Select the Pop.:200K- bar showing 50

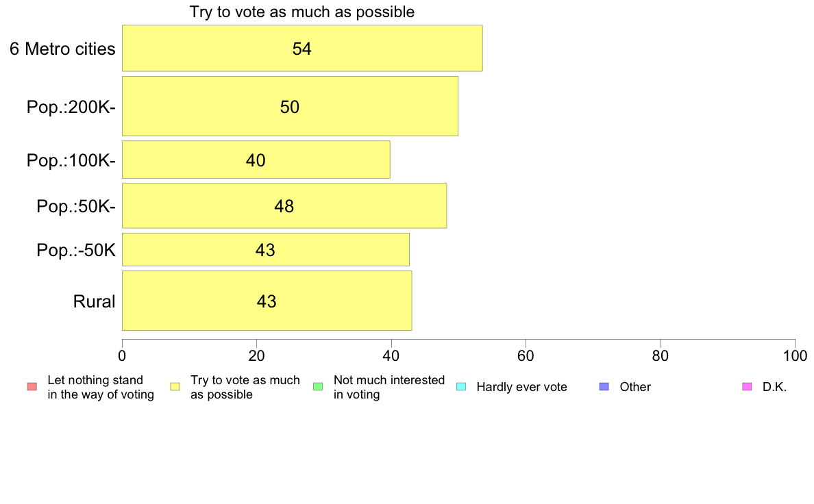[290, 106]
